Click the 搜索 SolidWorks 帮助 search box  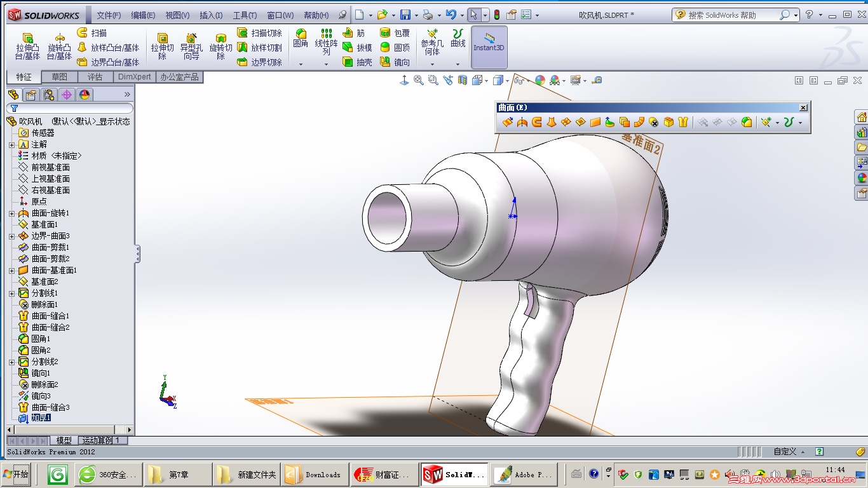pos(735,15)
